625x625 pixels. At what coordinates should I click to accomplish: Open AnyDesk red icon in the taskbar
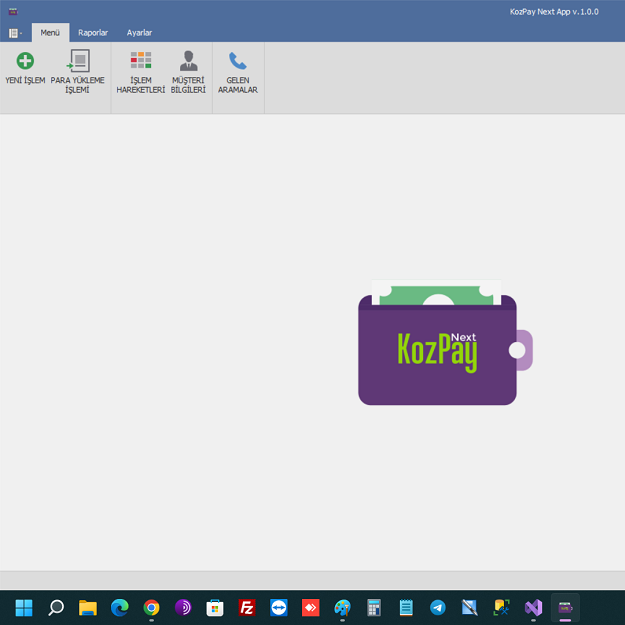(311, 607)
